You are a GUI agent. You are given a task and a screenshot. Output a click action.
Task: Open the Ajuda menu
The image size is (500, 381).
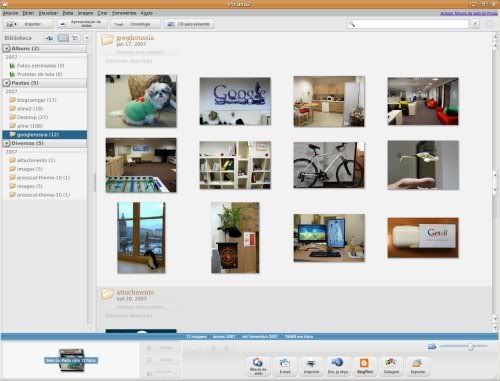[x=147, y=13]
